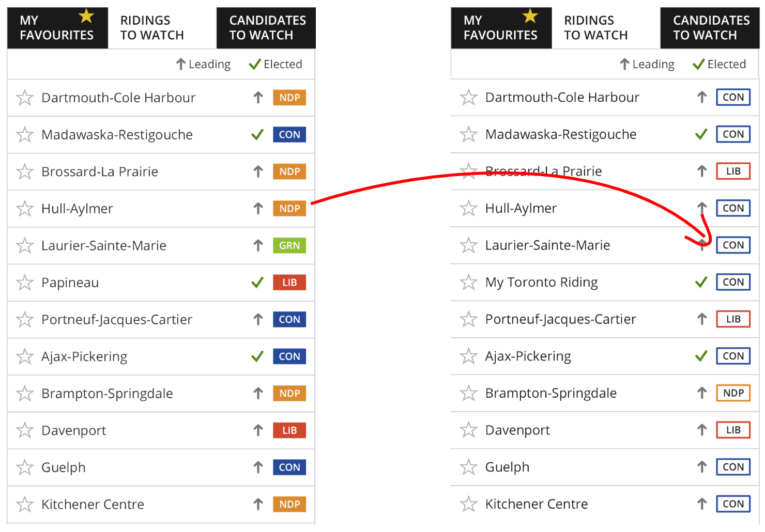
Task: Select Guelph riding in the left list
Action: (x=64, y=467)
